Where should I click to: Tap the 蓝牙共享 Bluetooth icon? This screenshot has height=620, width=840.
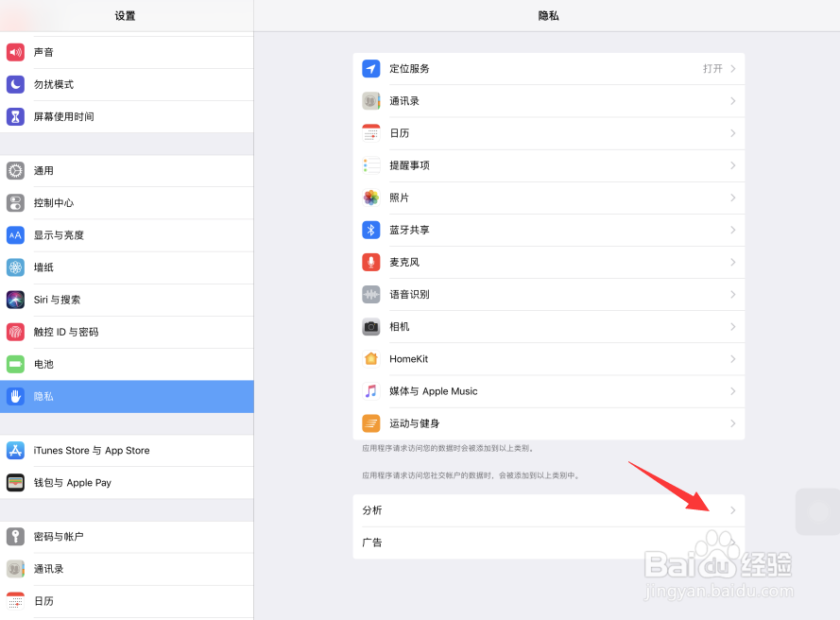(370, 230)
